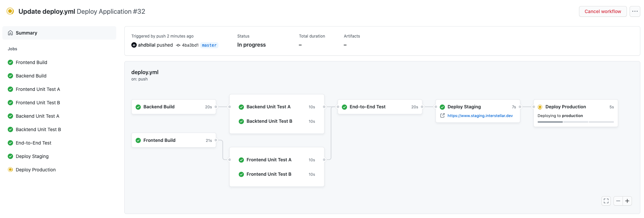Select Frontend Build job in sidebar
This screenshot has height=218, width=644.
click(31, 62)
